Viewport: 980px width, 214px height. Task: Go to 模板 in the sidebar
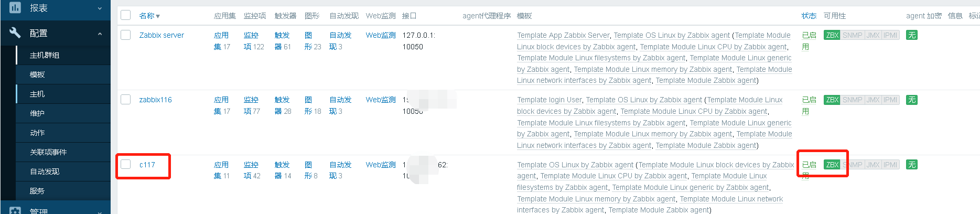(37, 74)
